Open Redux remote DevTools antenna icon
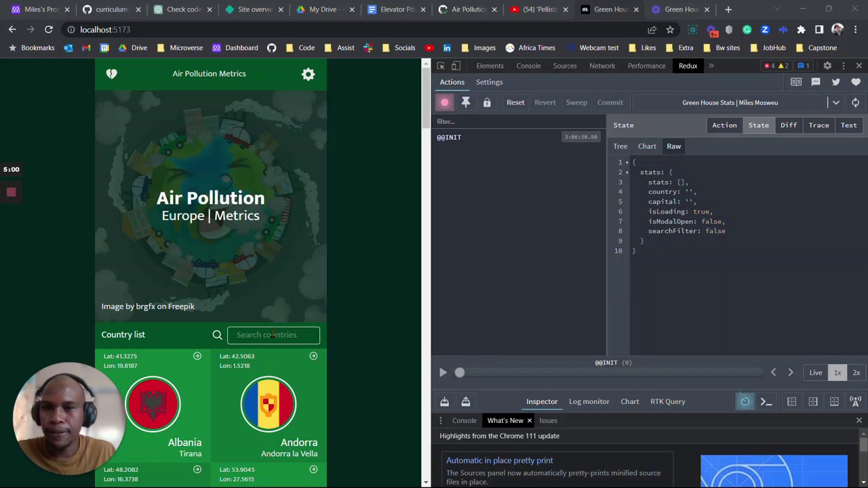Viewport: 868px width, 488px height. pyautogui.click(x=856, y=401)
